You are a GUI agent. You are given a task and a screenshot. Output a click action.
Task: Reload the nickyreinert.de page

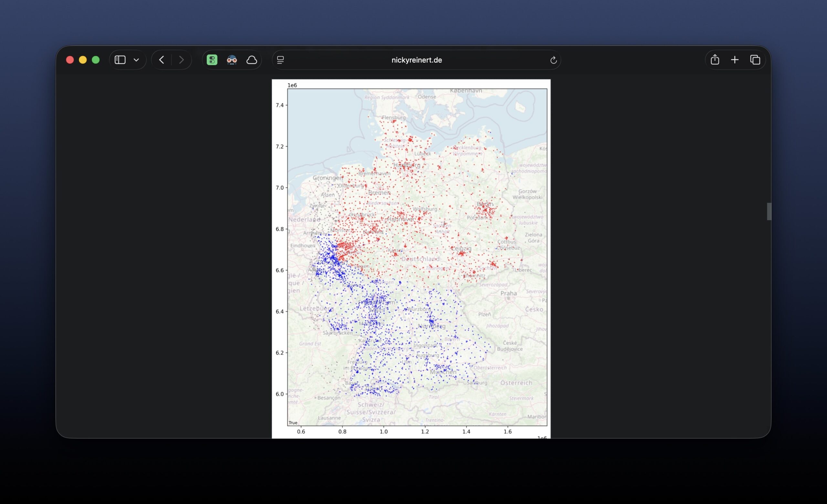pos(553,60)
